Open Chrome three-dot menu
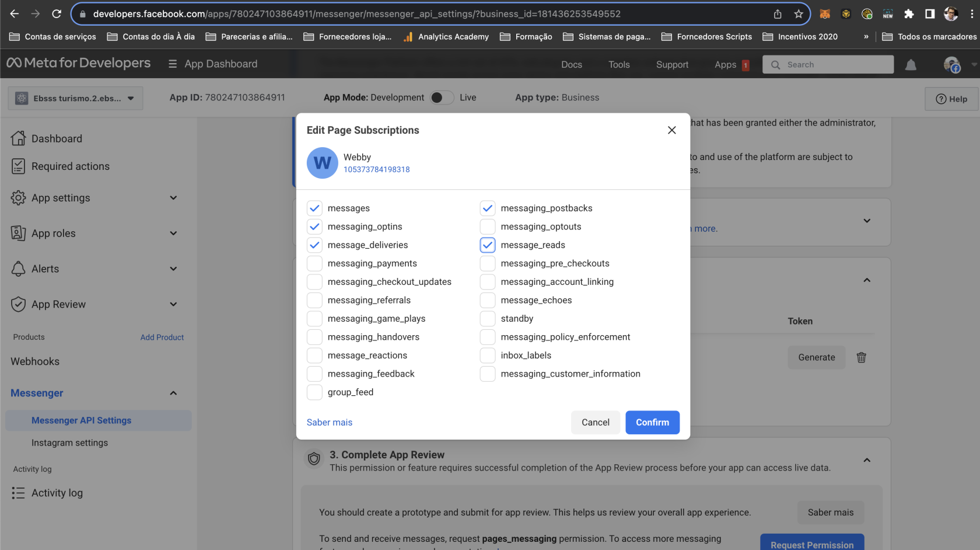This screenshot has width=980, height=550. tap(971, 14)
